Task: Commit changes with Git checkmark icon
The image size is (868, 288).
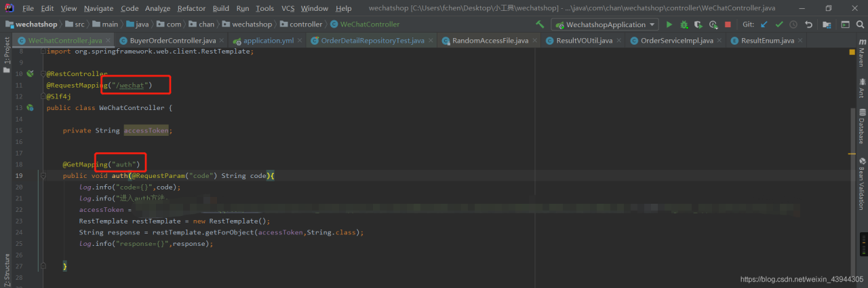Action: (778, 24)
